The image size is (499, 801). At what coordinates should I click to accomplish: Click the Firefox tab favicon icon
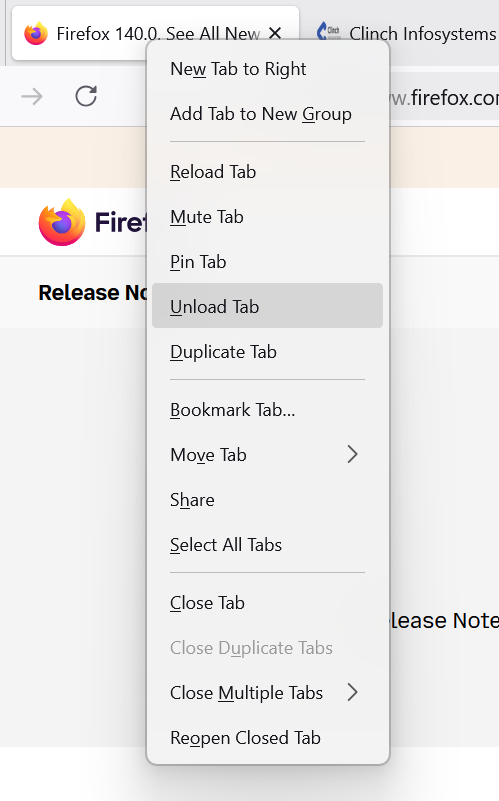[36, 34]
